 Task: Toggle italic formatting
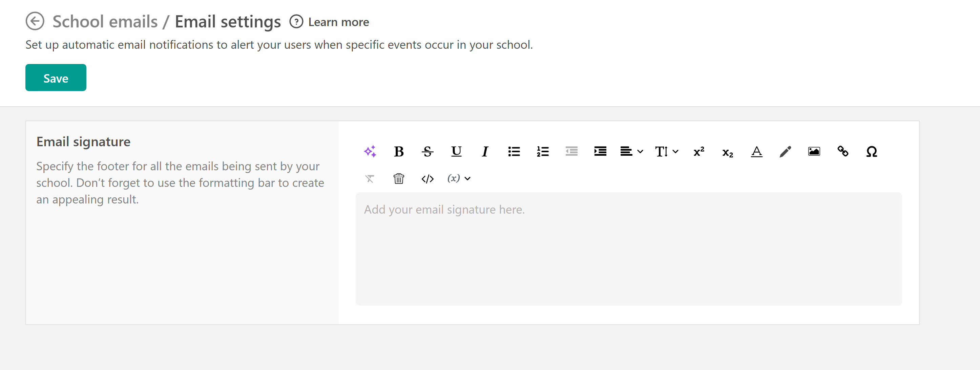point(485,151)
